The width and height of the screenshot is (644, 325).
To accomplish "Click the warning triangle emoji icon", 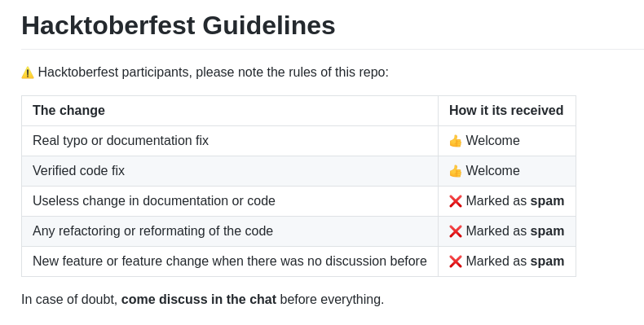I will 28,72.
